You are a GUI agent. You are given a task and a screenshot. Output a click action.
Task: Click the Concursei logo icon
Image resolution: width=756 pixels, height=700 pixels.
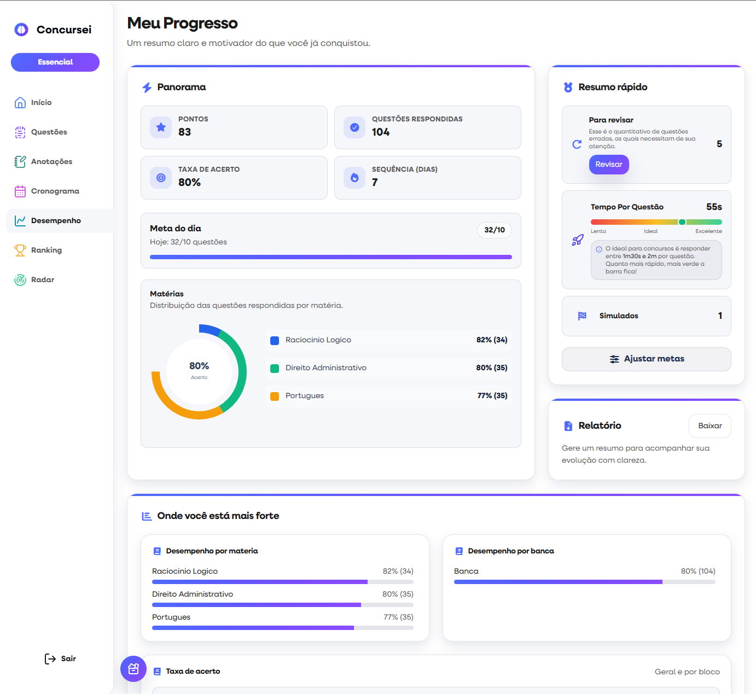point(21,30)
